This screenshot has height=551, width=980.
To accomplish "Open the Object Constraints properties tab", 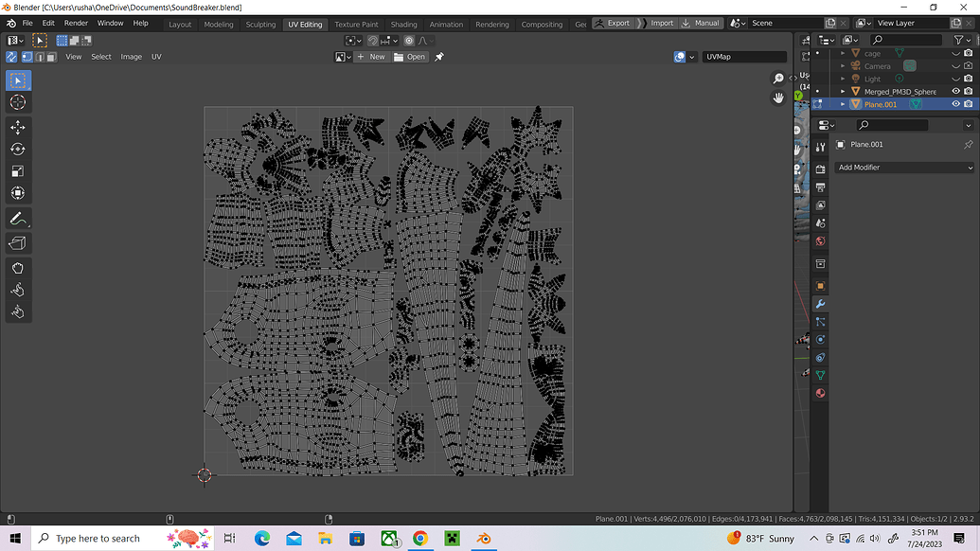I will 821,357.
